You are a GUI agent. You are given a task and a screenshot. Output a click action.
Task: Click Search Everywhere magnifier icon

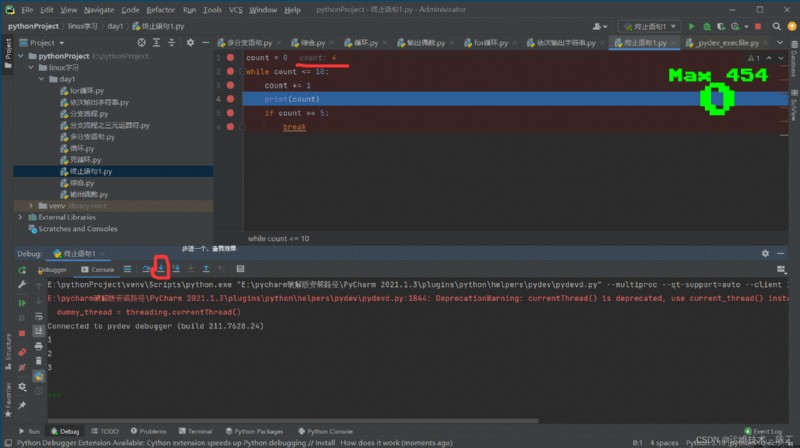tap(777, 27)
